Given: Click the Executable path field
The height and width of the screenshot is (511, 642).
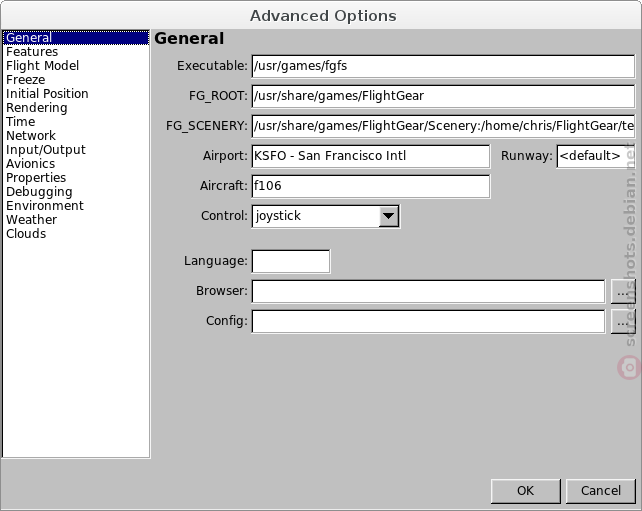Looking at the screenshot, I should 443,66.
